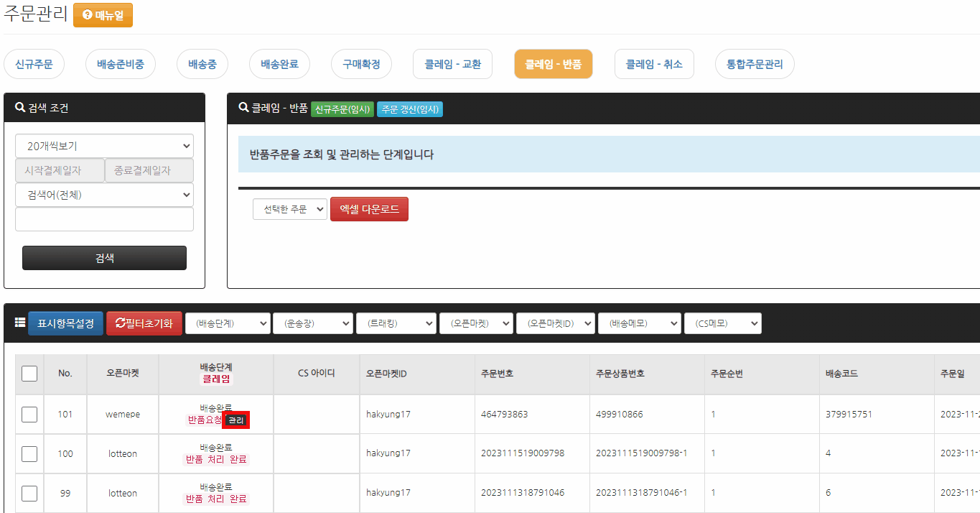Expand the (오픈마켓) filter dropdown

point(476,323)
